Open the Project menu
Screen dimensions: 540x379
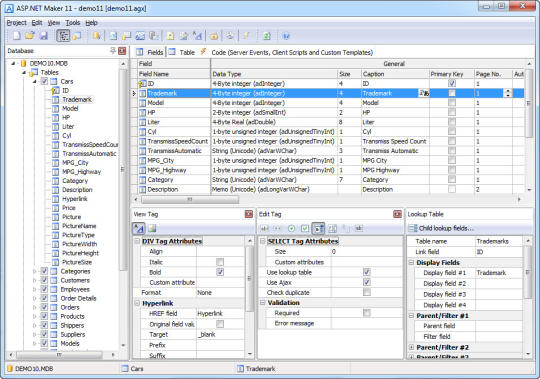[16, 23]
